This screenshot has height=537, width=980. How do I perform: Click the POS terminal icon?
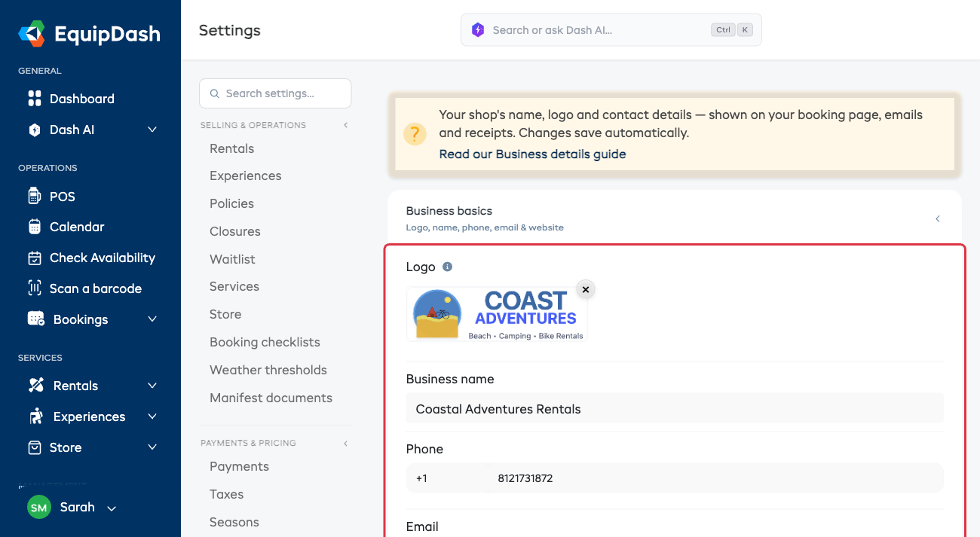35,197
